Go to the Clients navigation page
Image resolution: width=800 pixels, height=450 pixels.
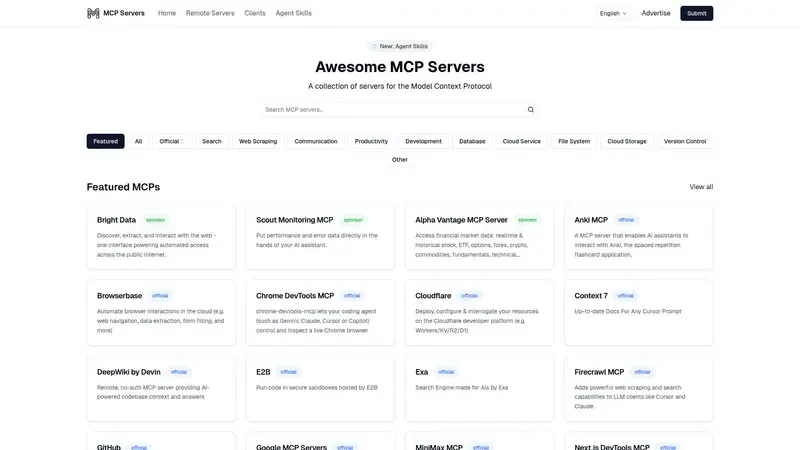tap(255, 13)
